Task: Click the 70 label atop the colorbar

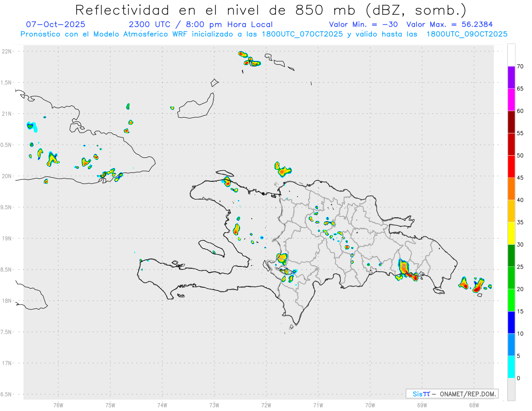Action: coord(520,67)
